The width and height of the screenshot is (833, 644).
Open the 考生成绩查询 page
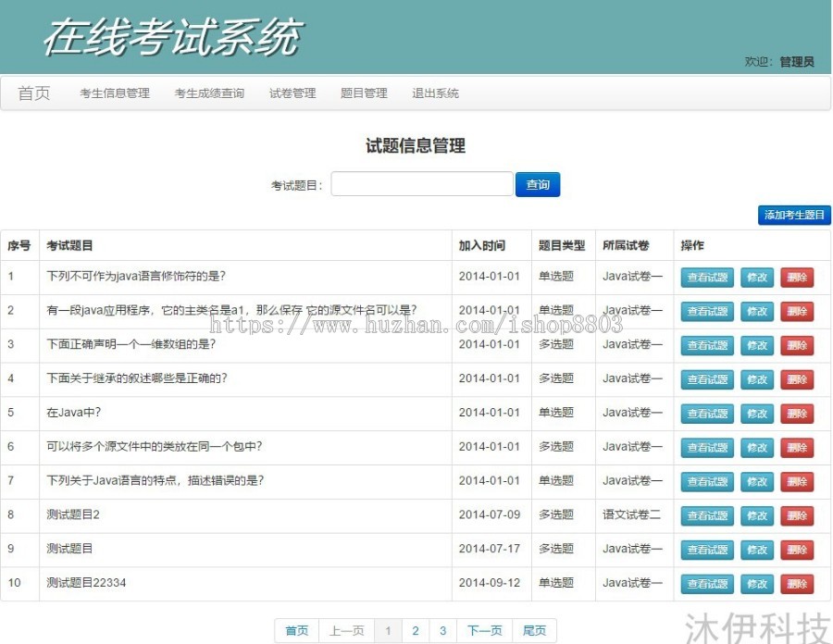pyautogui.click(x=211, y=93)
